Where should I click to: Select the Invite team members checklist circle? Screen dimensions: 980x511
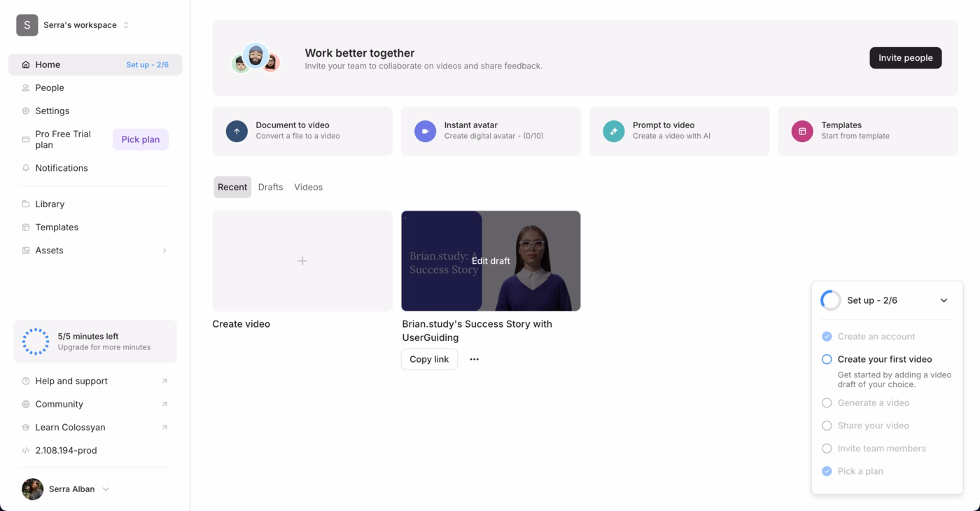click(x=827, y=448)
